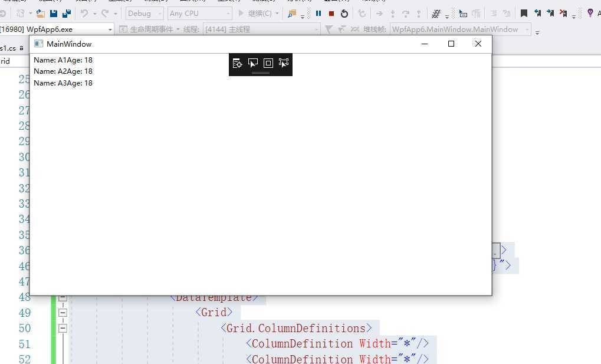Pause debugging with the Break All icon
This screenshot has height=364, width=601.
[x=318, y=14]
